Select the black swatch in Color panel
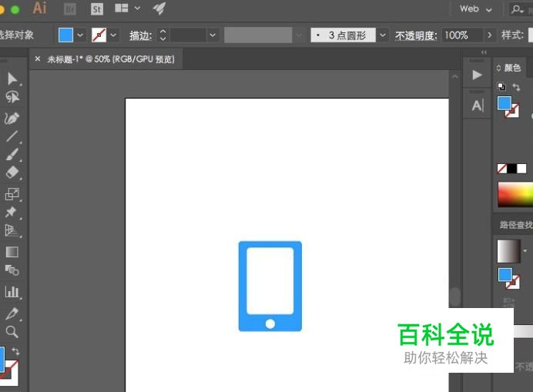 [511, 169]
